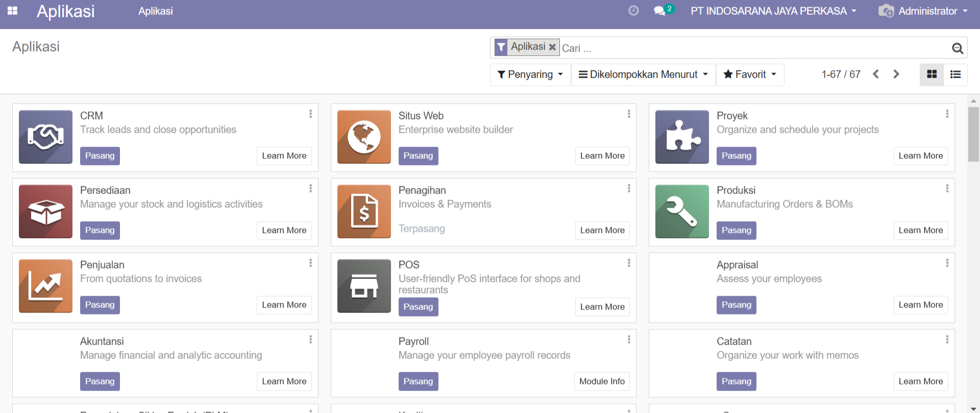Click the CRM handshake app icon
Viewport: 980px width, 413px height.
click(45, 137)
